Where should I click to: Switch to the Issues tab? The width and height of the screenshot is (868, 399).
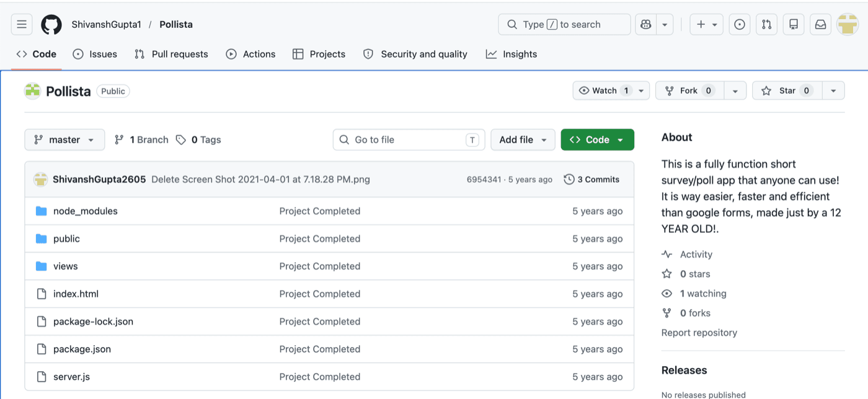pos(95,54)
